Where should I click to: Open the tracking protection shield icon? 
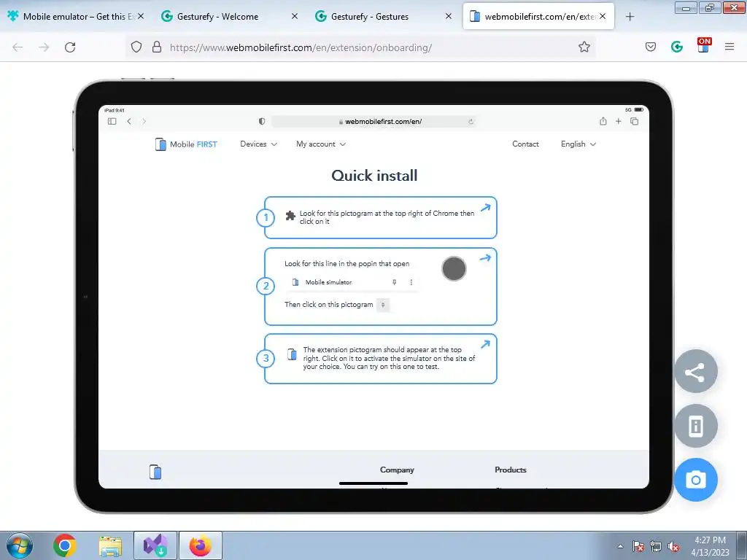136,47
